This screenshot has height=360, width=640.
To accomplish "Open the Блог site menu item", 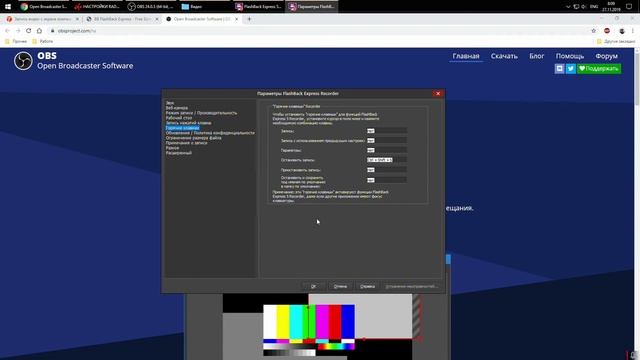I will pyautogui.click(x=537, y=56).
